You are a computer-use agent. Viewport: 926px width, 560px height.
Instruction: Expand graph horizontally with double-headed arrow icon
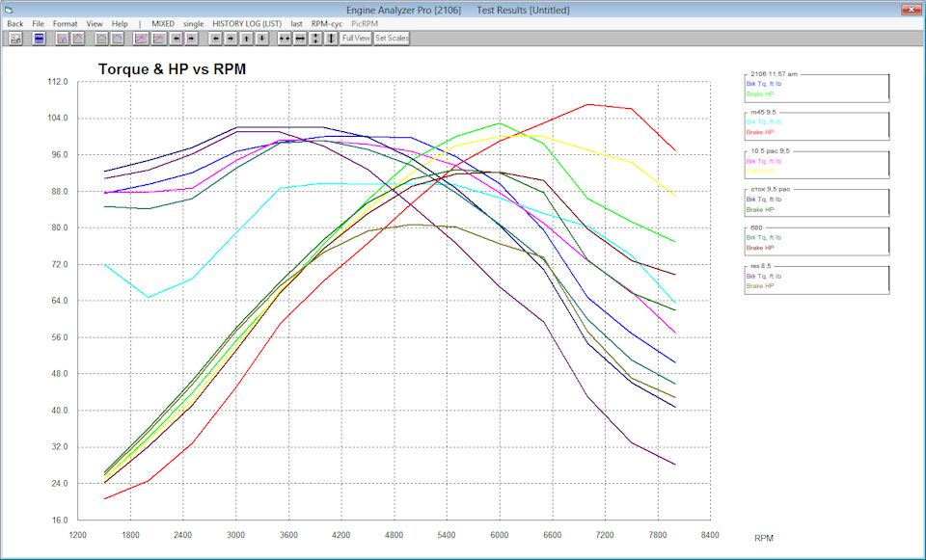(x=300, y=39)
